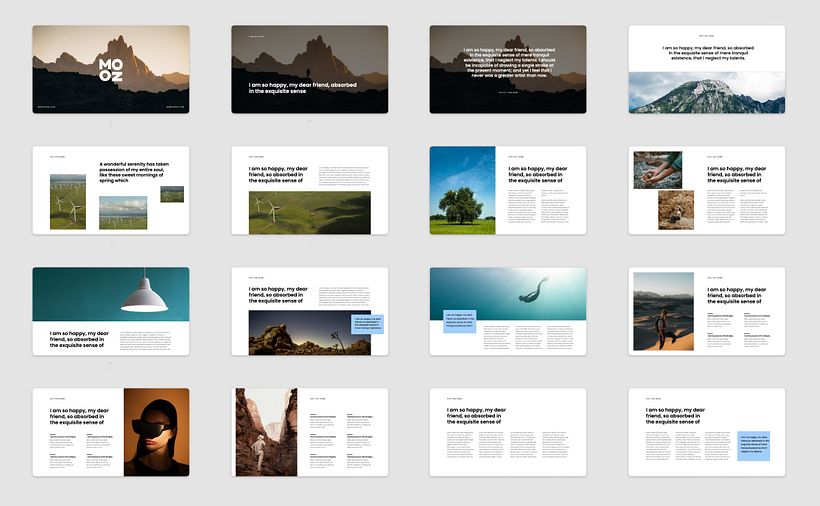This screenshot has height=506, width=820.
Task: Click the tall wind turbine photo
Action: pyautogui.click(x=67, y=202)
